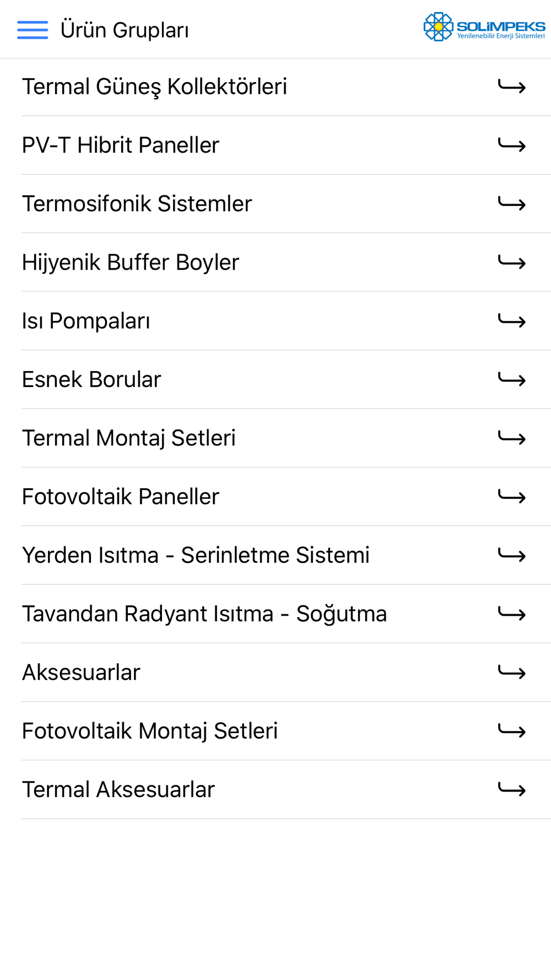Tap arrow icon beside Termal Güneş Kollektörleri
This screenshot has height=980, width=551.
pyautogui.click(x=512, y=87)
